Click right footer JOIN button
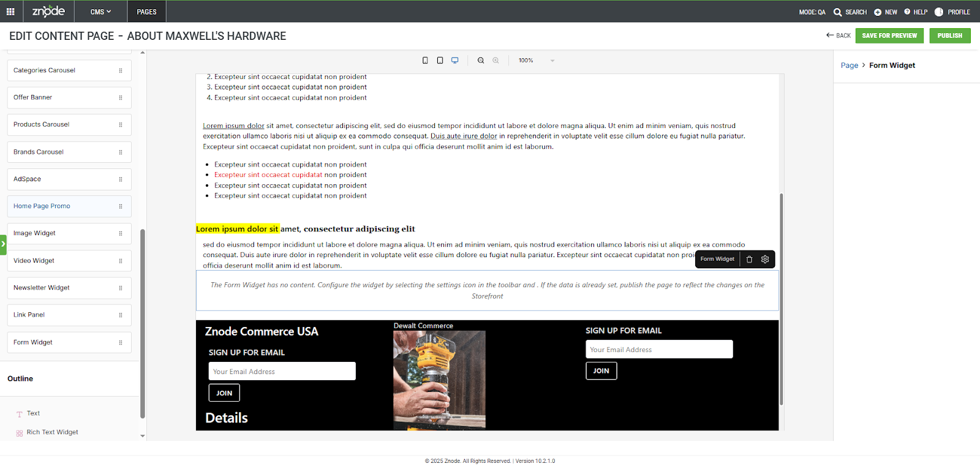 pos(601,371)
